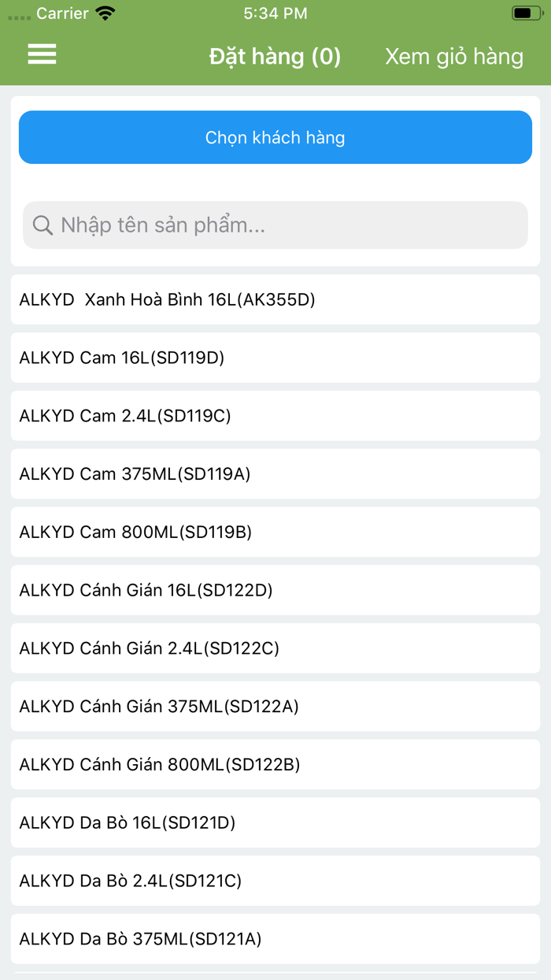Choose ALKYD Cánh Gián 2.4L(SD122C)
The width and height of the screenshot is (551, 980).
(275, 648)
